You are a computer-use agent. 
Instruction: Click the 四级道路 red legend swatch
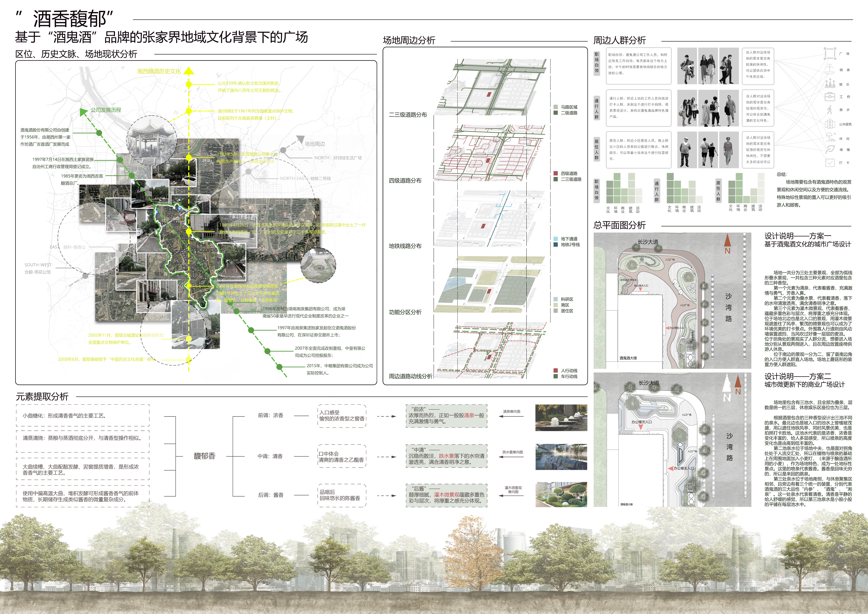[555, 173]
